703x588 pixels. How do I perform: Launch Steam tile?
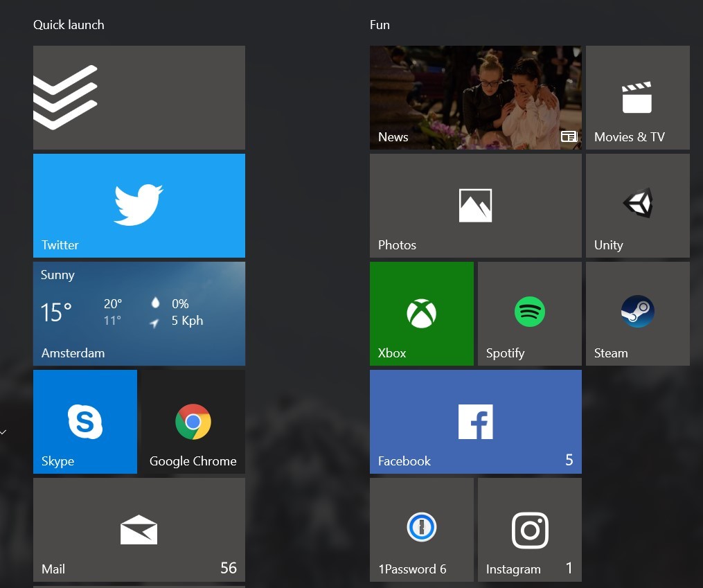[x=637, y=314]
